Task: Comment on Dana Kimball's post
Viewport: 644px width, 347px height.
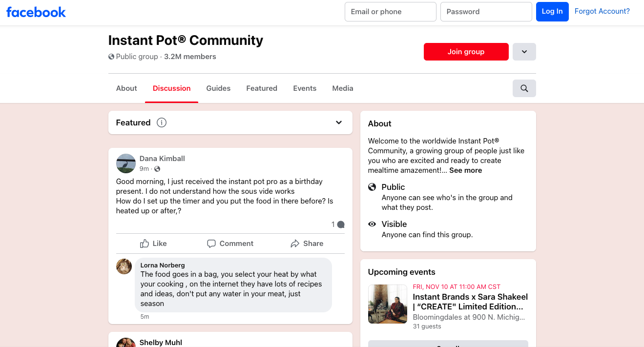Action: click(x=230, y=244)
